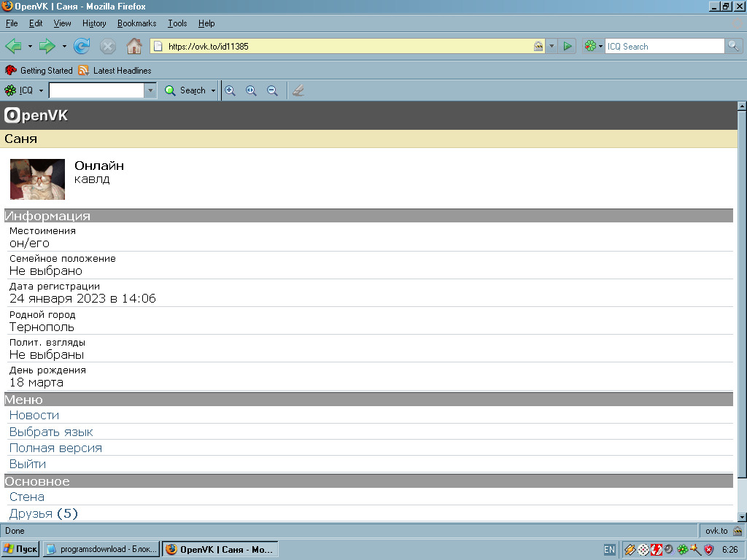This screenshot has height=560, width=747.
Task: Open the Стена link
Action: coord(27,497)
